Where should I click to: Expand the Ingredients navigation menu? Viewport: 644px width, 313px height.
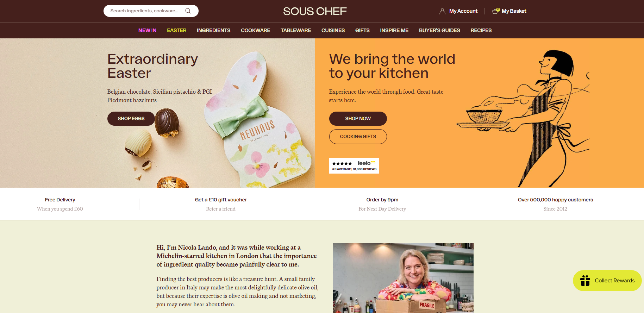tap(213, 30)
